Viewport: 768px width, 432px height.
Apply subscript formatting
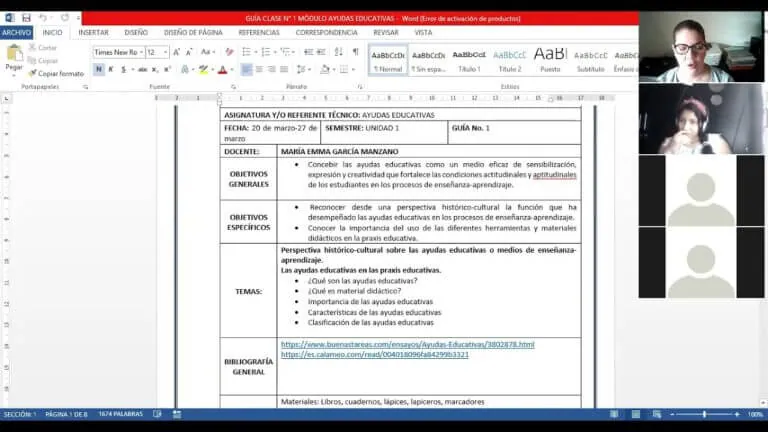click(x=155, y=70)
